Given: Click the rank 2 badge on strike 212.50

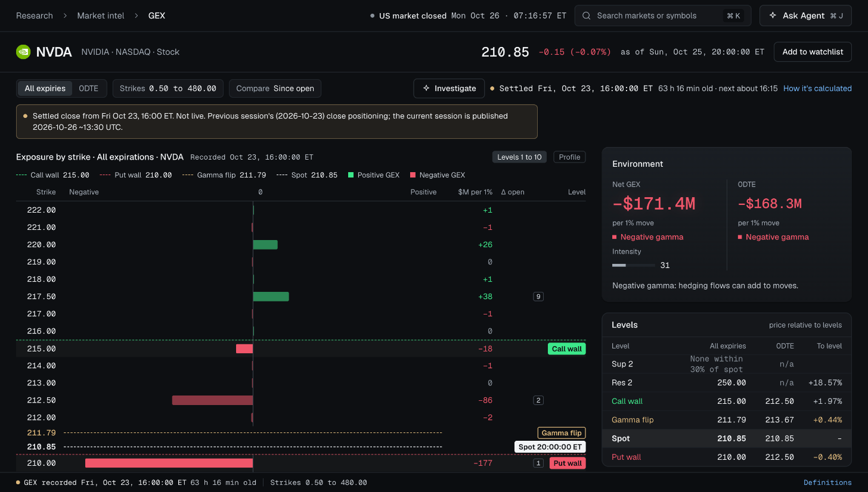Looking at the screenshot, I should (x=538, y=400).
